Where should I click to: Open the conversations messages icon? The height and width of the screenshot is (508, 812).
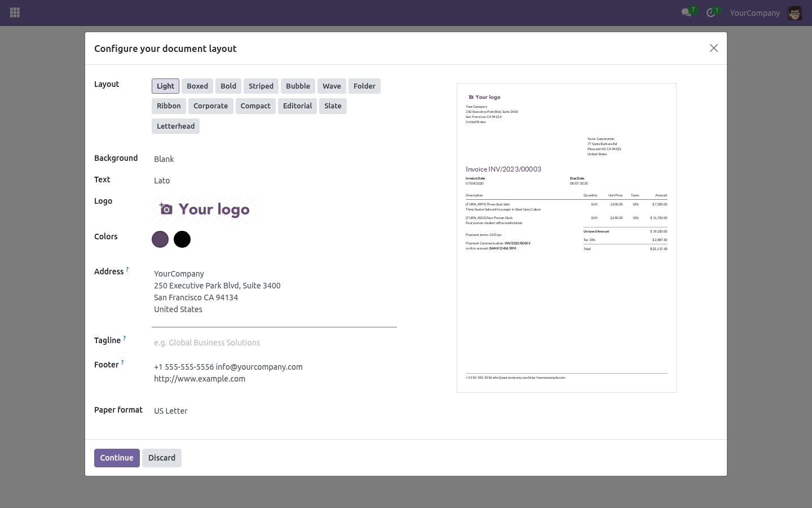point(686,12)
